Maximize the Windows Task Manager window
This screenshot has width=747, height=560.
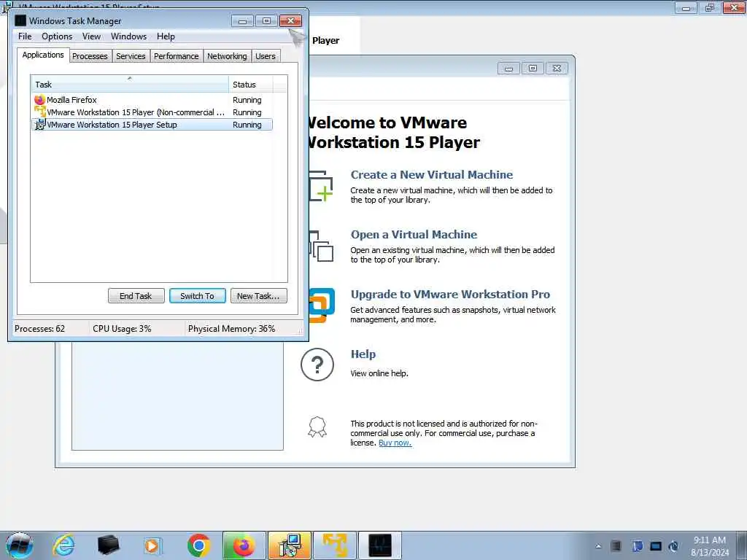click(x=266, y=21)
